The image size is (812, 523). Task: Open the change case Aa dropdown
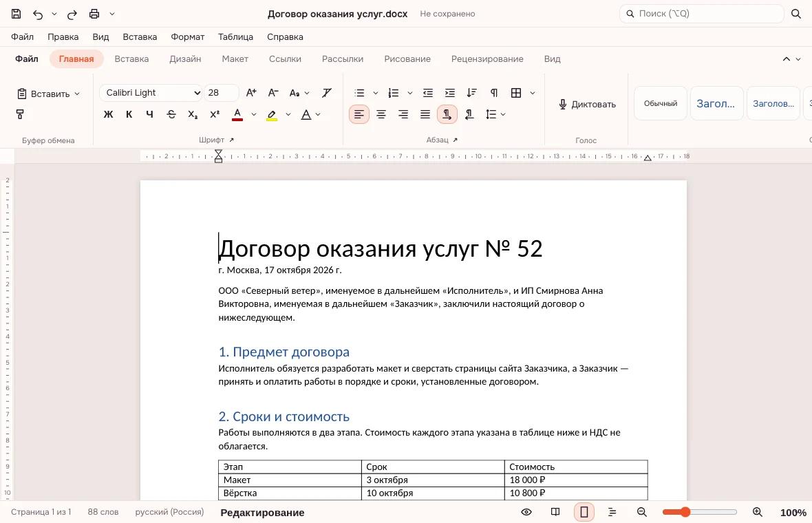[x=299, y=93]
